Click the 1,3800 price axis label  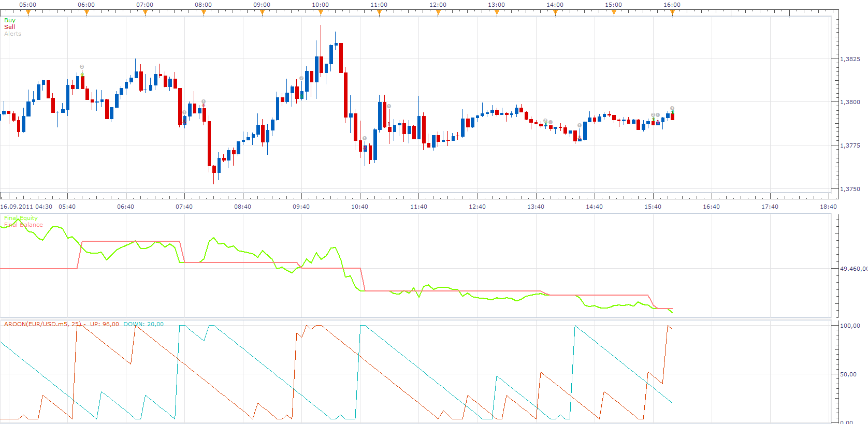[x=850, y=102]
